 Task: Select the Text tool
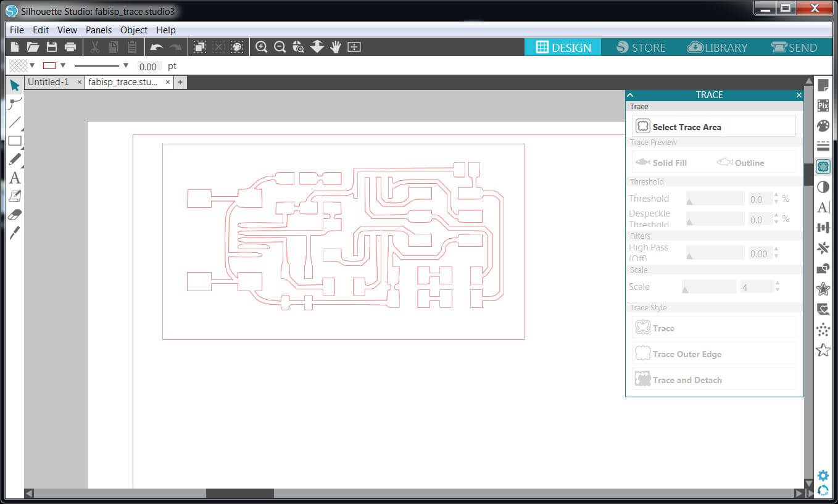[x=15, y=178]
